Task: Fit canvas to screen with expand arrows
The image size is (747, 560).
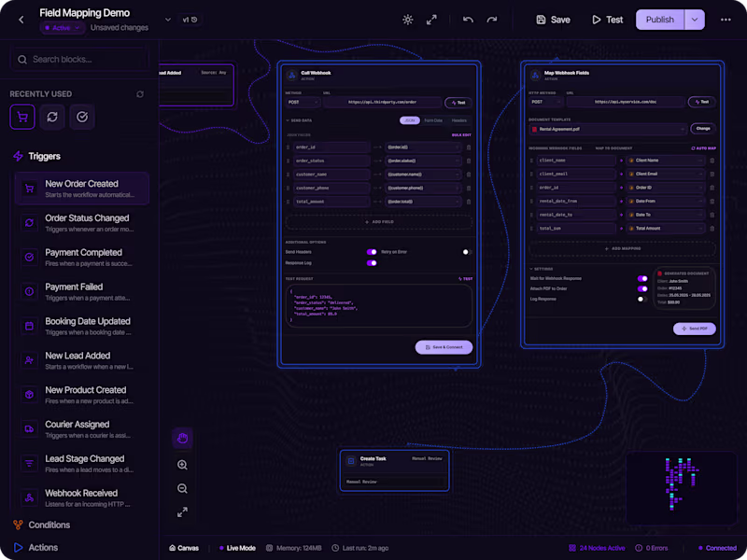Action: 182,511
